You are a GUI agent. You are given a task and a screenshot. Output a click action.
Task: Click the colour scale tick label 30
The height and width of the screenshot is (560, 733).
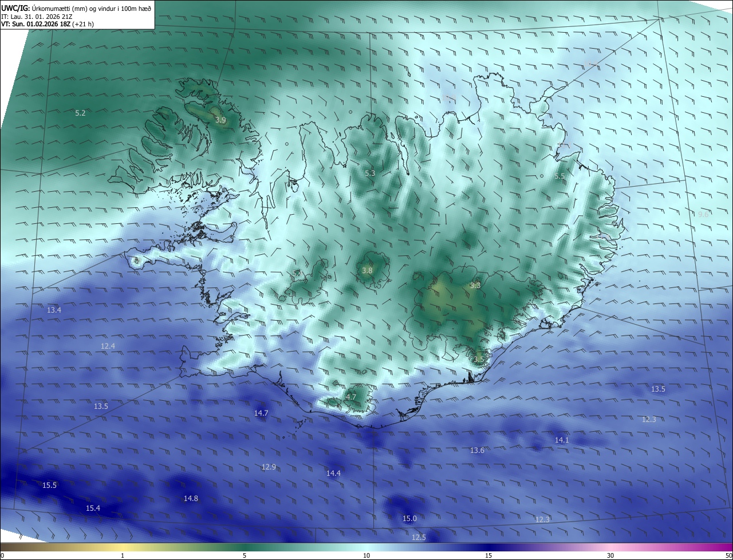(610, 555)
